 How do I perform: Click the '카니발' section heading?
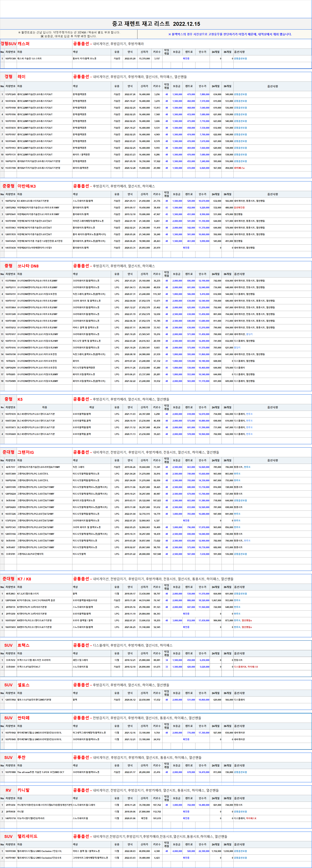pyautogui.click(x=24, y=790)
